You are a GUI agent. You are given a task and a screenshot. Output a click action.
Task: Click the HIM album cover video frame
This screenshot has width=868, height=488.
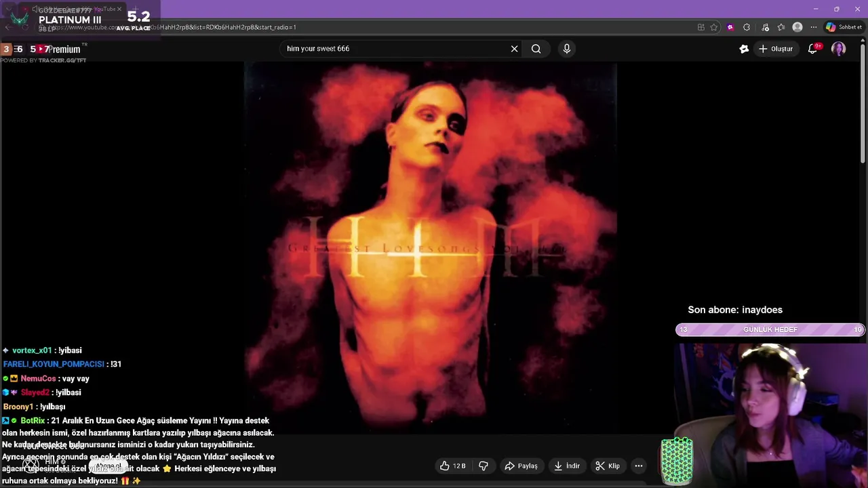pos(430,247)
